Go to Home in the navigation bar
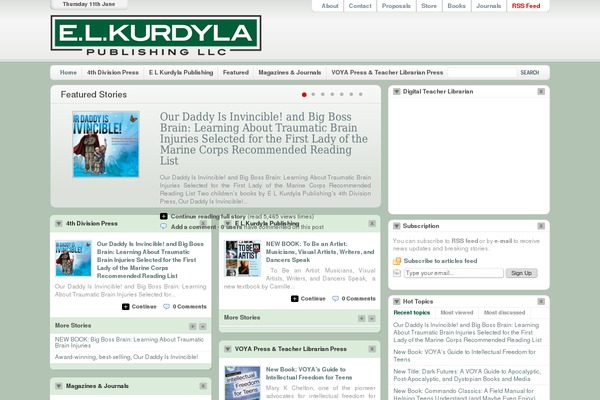This screenshot has height=400, width=600. pos(68,73)
